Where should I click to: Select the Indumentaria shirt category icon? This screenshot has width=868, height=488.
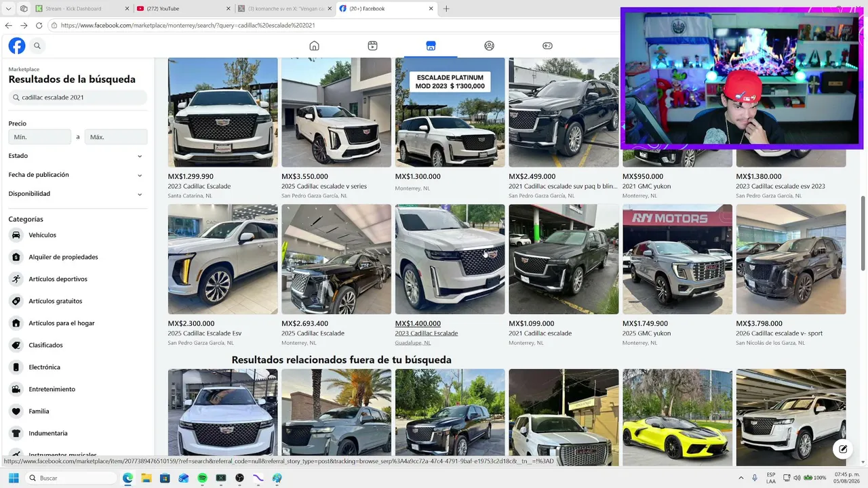pyautogui.click(x=16, y=433)
